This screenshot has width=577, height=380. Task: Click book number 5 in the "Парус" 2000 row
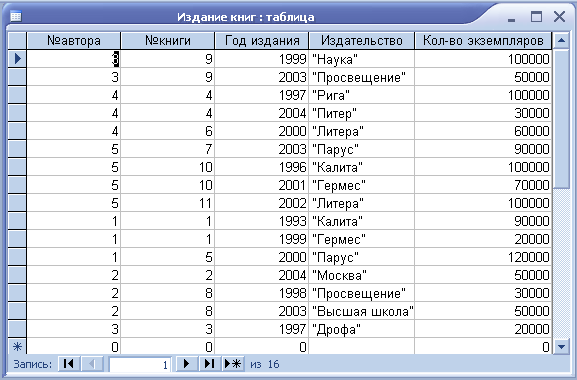(168, 257)
